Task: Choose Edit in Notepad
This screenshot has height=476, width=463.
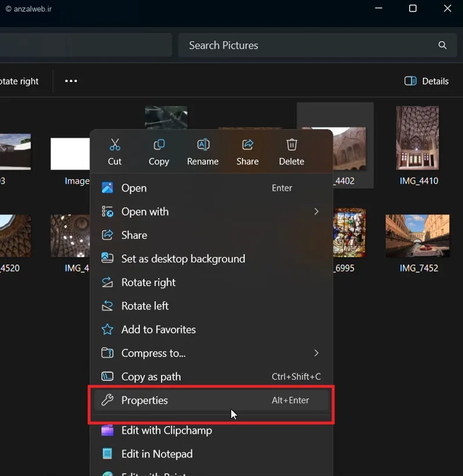Action: point(156,454)
